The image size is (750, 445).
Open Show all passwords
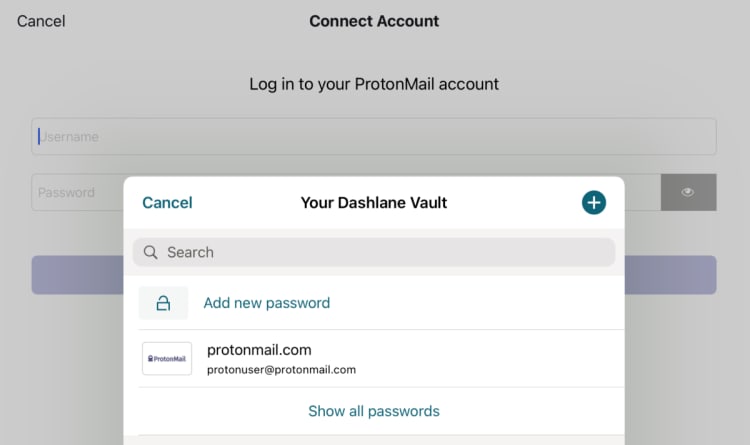click(373, 411)
